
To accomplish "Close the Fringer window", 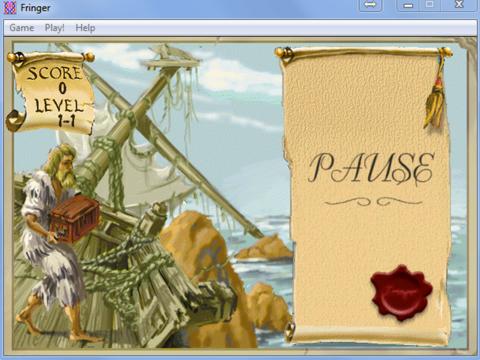I will (x=459, y=5).
